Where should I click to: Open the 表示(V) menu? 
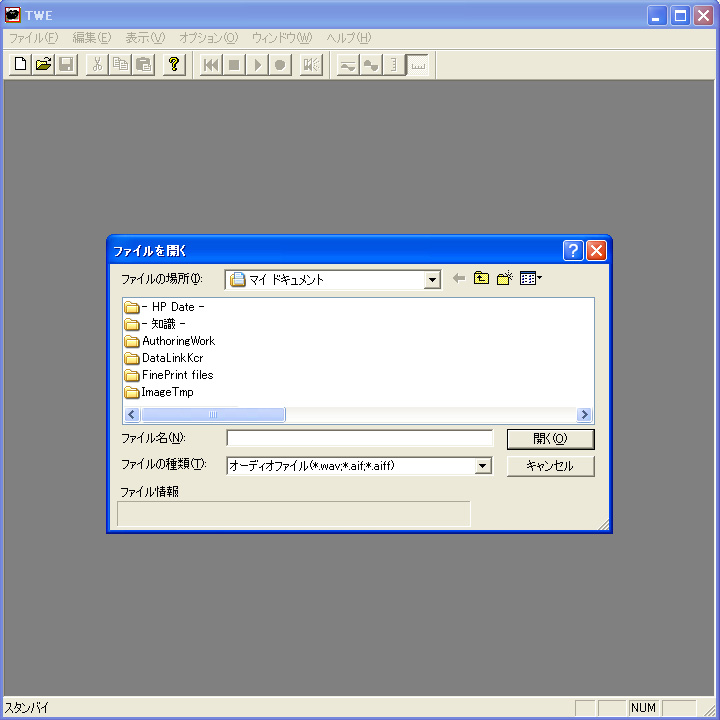click(145, 38)
